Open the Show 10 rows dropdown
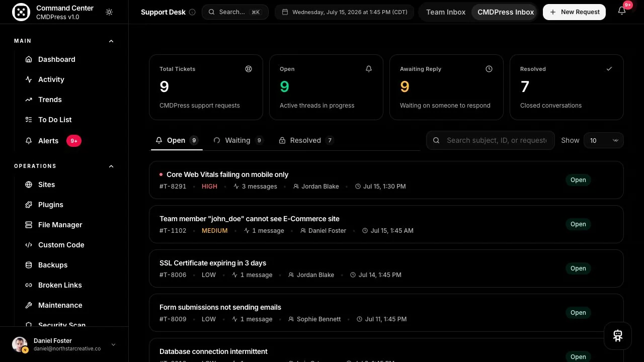The image size is (644, 362). (604, 140)
